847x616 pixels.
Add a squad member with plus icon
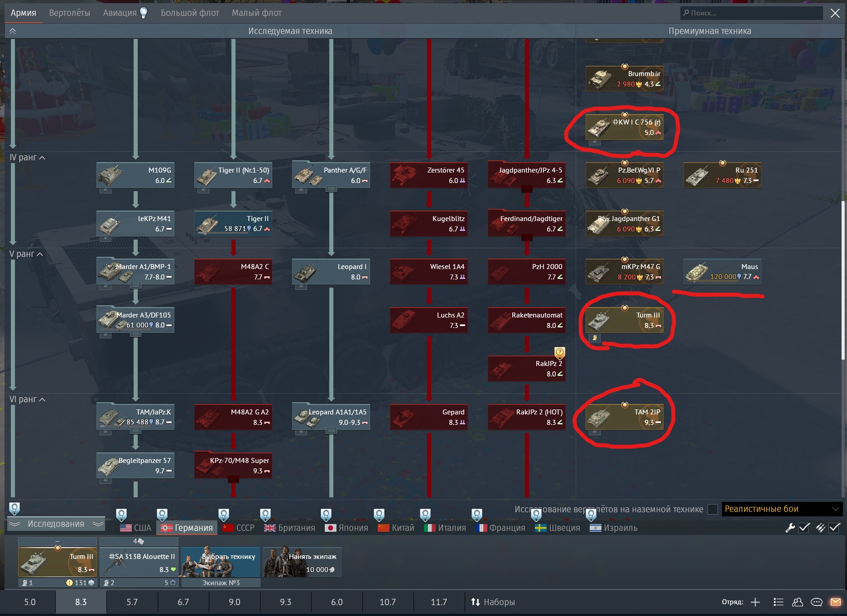coord(755,602)
